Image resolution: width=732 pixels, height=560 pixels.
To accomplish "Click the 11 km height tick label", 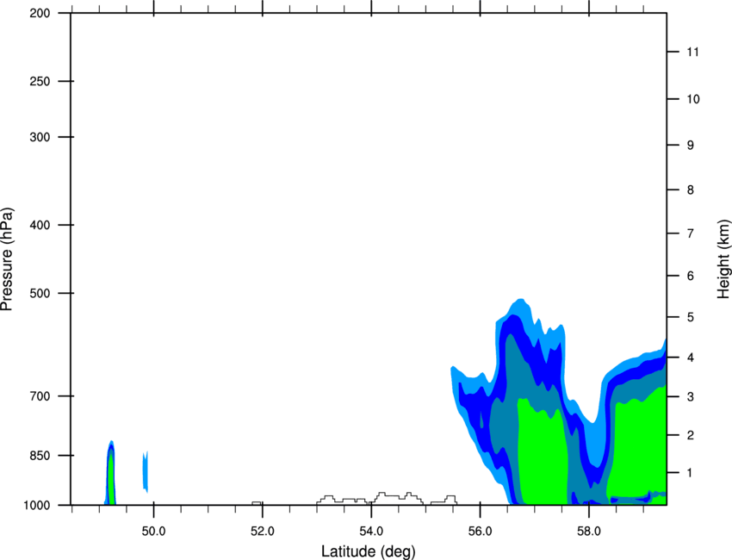I will 692,52.
